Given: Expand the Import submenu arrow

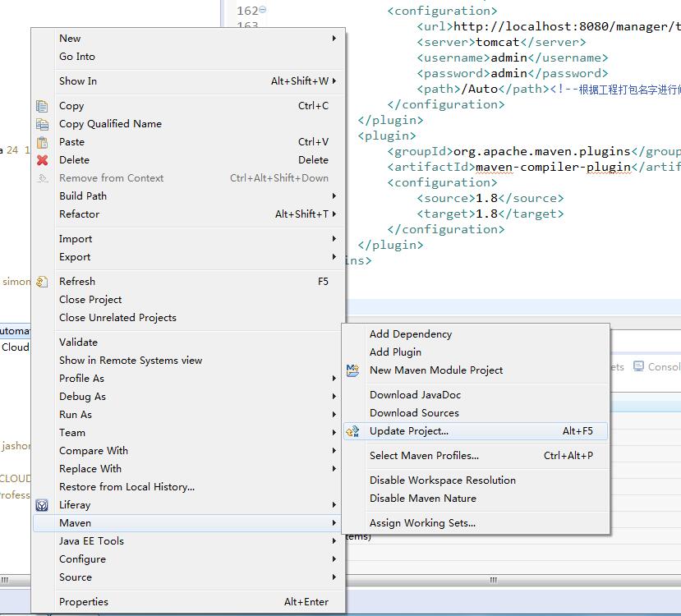Looking at the screenshot, I should [x=334, y=238].
